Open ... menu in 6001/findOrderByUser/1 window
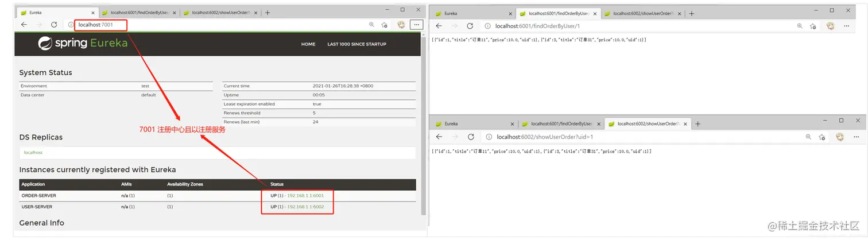Viewport: 868px width, 240px height. pos(846,26)
